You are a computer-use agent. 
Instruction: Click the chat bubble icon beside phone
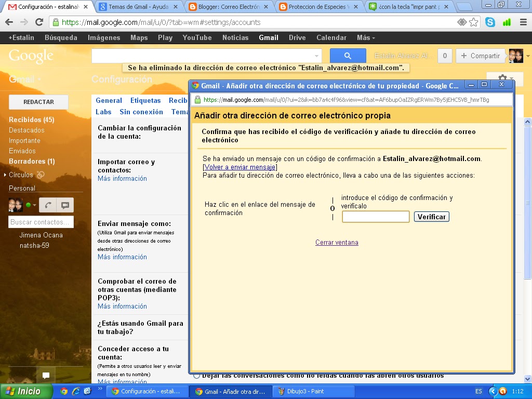pyautogui.click(x=65, y=205)
